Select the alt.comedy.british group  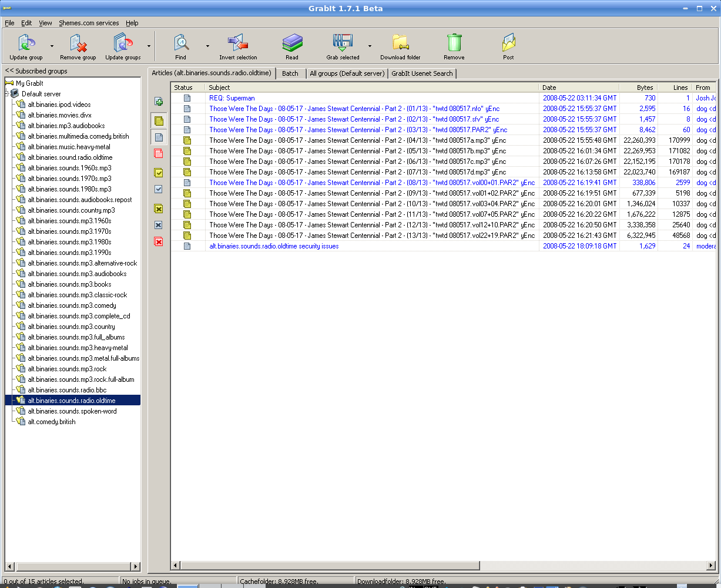coord(52,422)
